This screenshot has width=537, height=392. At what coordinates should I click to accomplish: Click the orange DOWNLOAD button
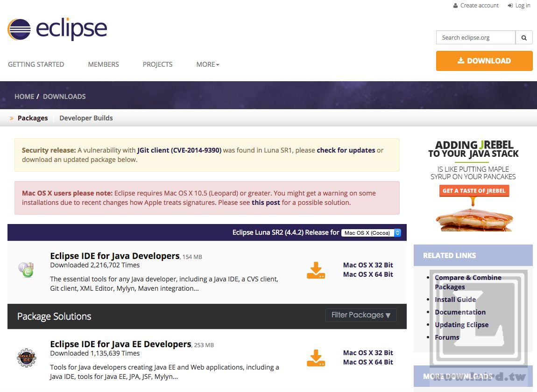click(484, 61)
